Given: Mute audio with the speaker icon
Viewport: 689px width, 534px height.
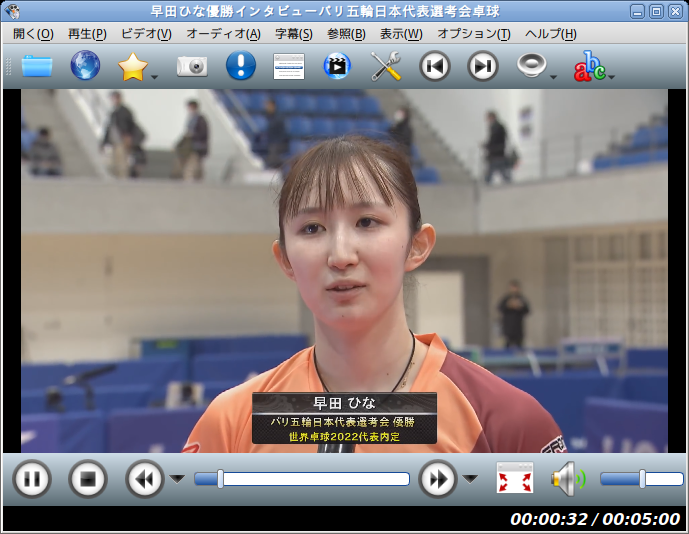Looking at the screenshot, I should click(569, 479).
